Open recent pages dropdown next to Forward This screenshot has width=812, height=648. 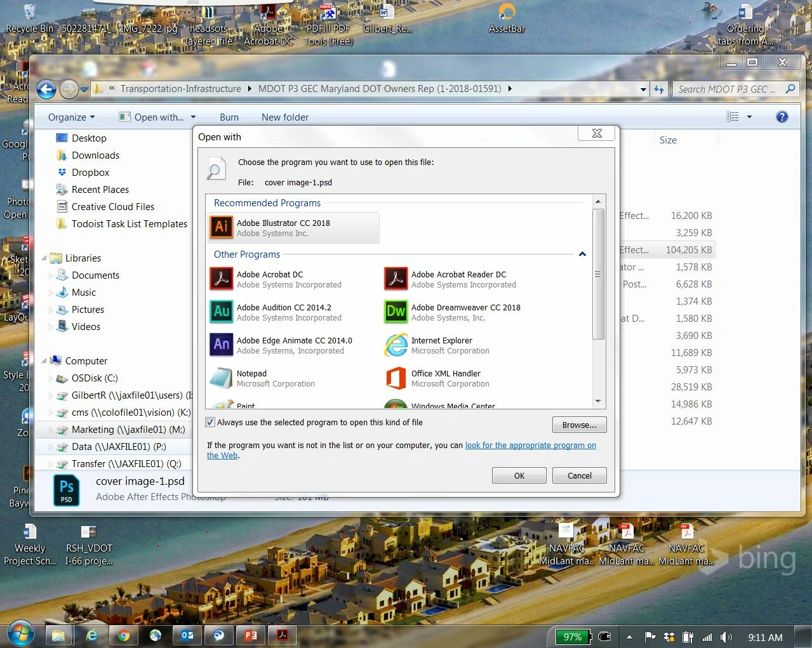pyautogui.click(x=84, y=90)
